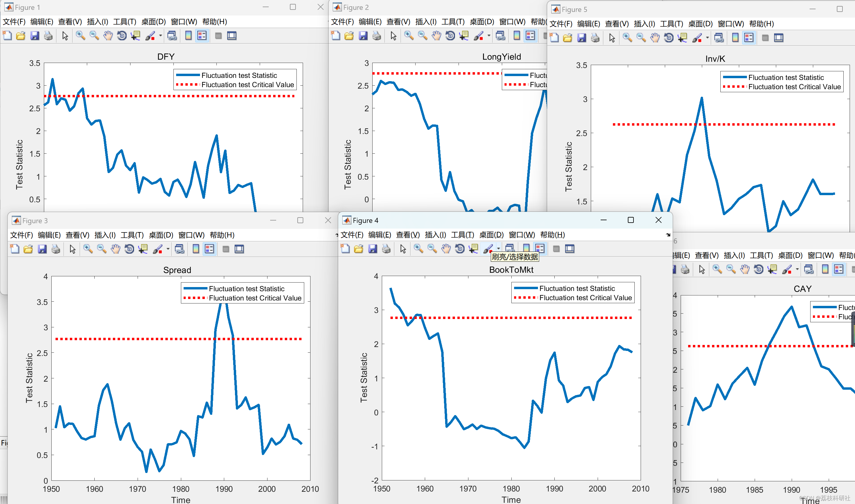The image size is (855, 504).
Task: Toggle Insert Colorbar button in Figure 3 toolbar
Action: (196, 249)
